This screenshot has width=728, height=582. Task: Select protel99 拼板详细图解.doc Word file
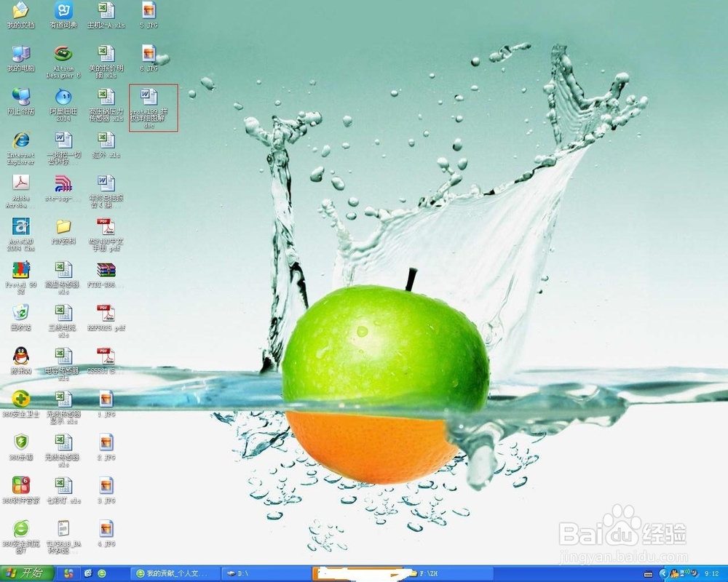(x=149, y=108)
